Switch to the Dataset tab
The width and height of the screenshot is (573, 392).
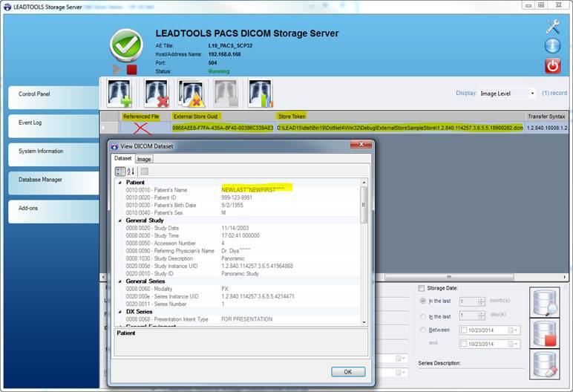[x=122, y=158]
